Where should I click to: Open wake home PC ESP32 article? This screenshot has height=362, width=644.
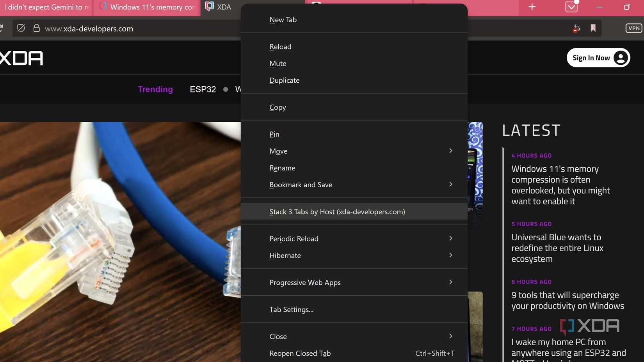569,349
